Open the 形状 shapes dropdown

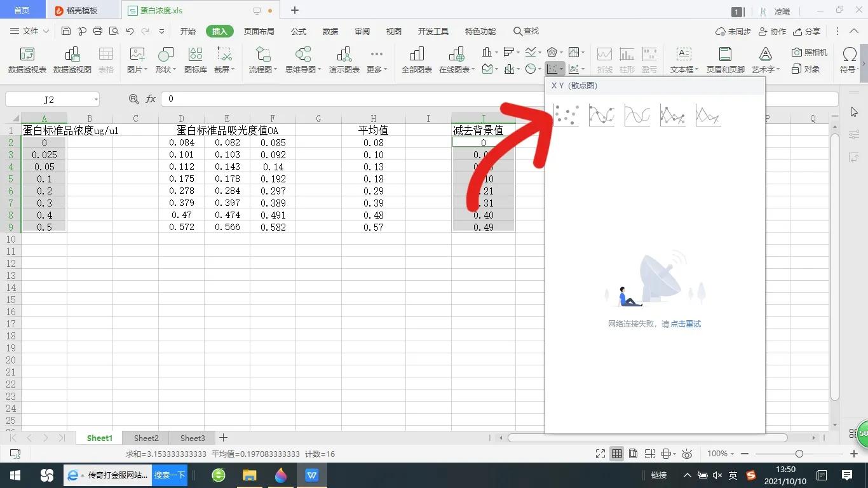[165, 60]
